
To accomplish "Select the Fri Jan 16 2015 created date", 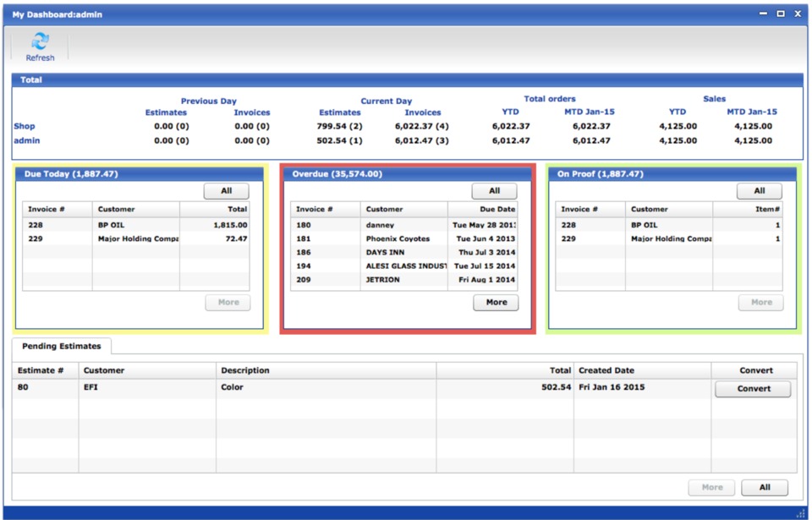I will tap(612, 387).
